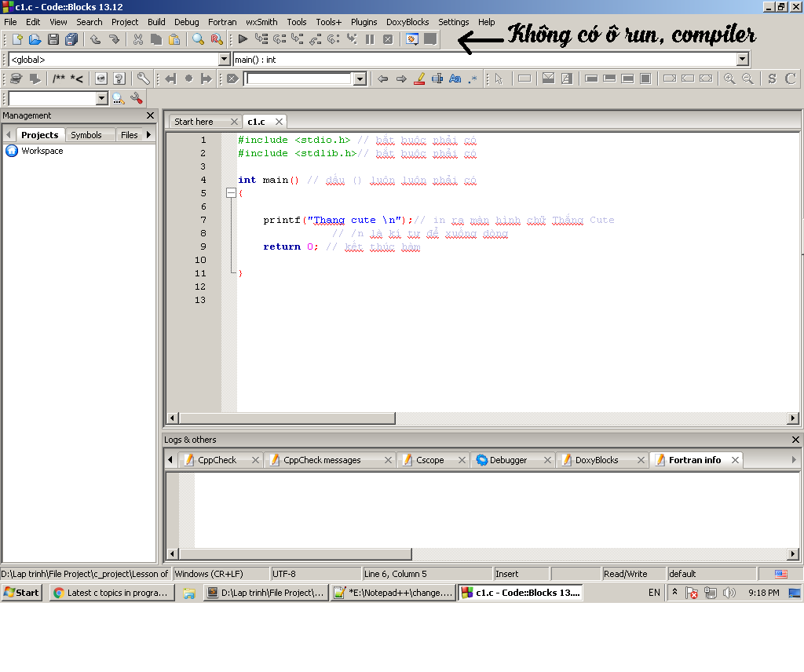Open the Debugging windows icon
Screen dimensions: 804x672
tap(411, 39)
